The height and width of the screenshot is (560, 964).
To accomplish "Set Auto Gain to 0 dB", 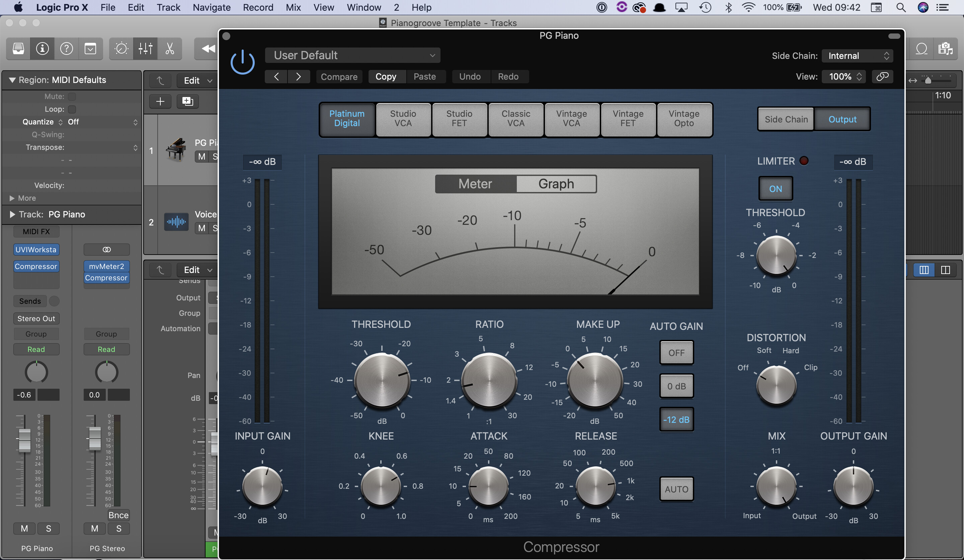I will coord(676,386).
